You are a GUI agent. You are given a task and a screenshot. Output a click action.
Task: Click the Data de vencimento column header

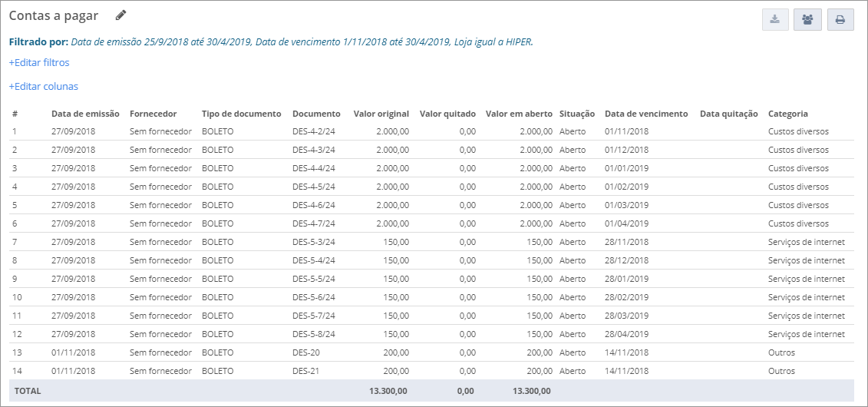[x=646, y=114]
